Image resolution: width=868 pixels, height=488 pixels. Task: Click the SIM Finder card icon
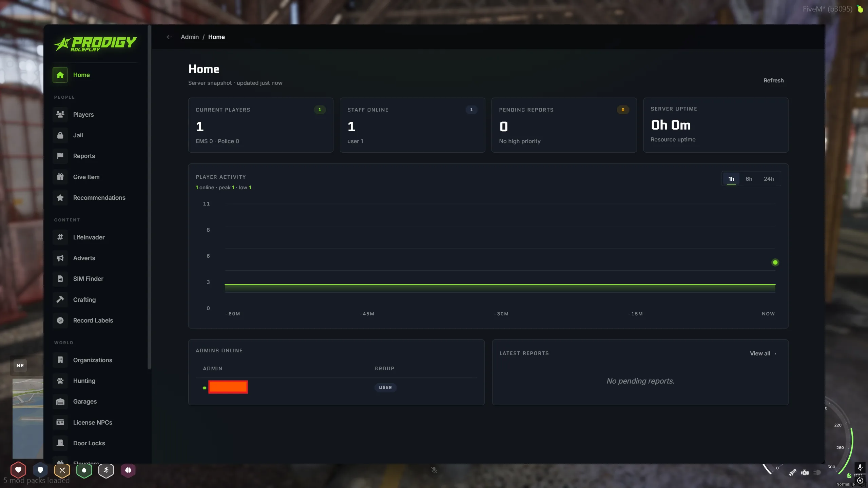pos(60,279)
